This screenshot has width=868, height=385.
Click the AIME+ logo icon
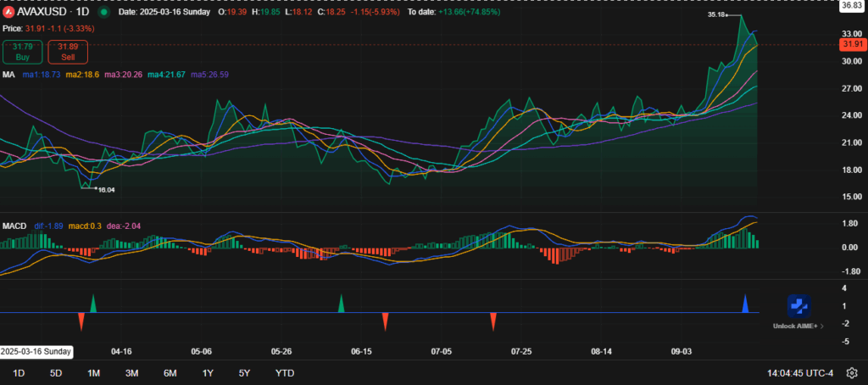[x=799, y=306]
